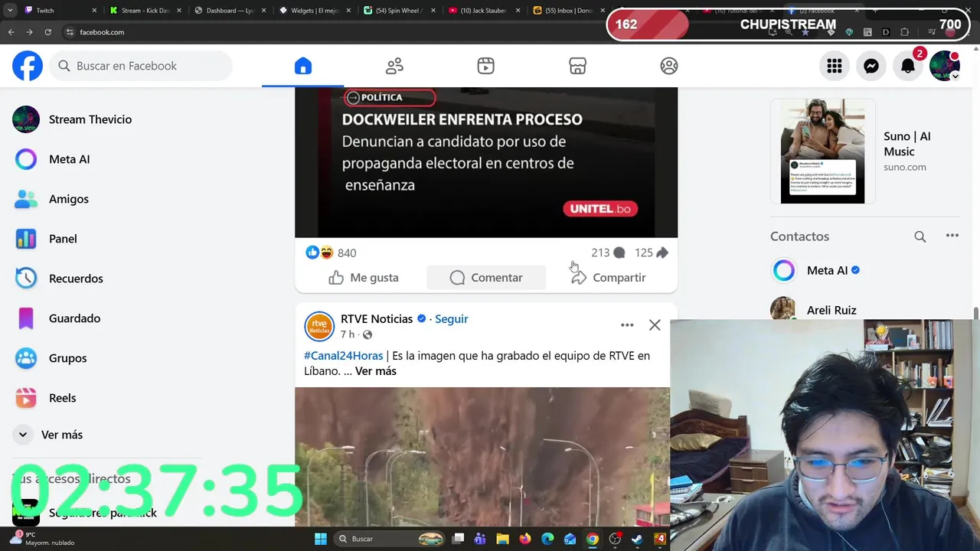Click the #Canal24Horas hashtag
Image resolution: width=980 pixels, height=551 pixels.
pos(343,356)
